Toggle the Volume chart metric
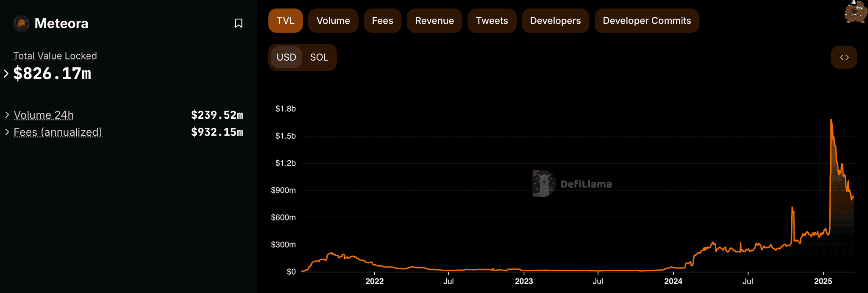This screenshot has height=293, width=868. click(333, 21)
